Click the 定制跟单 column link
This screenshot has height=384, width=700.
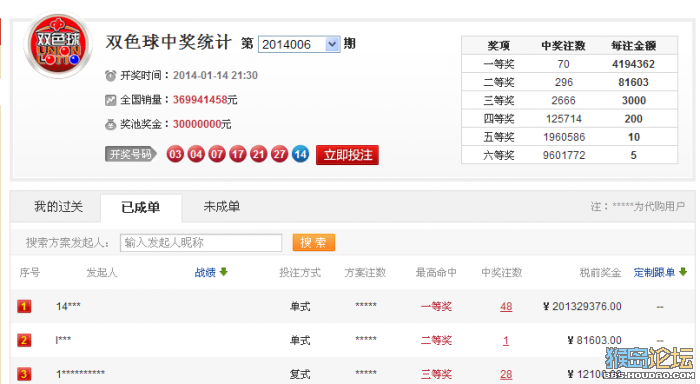pyautogui.click(x=654, y=272)
